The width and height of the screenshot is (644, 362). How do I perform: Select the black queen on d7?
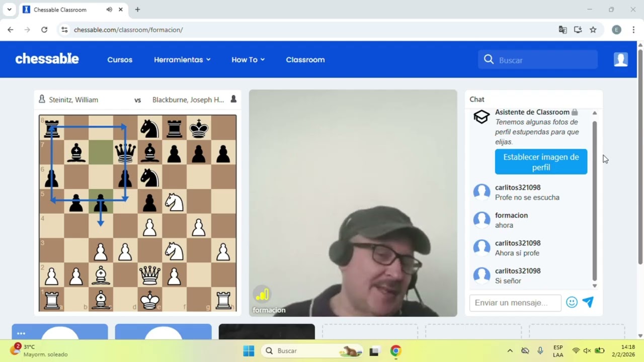click(125, 152)
